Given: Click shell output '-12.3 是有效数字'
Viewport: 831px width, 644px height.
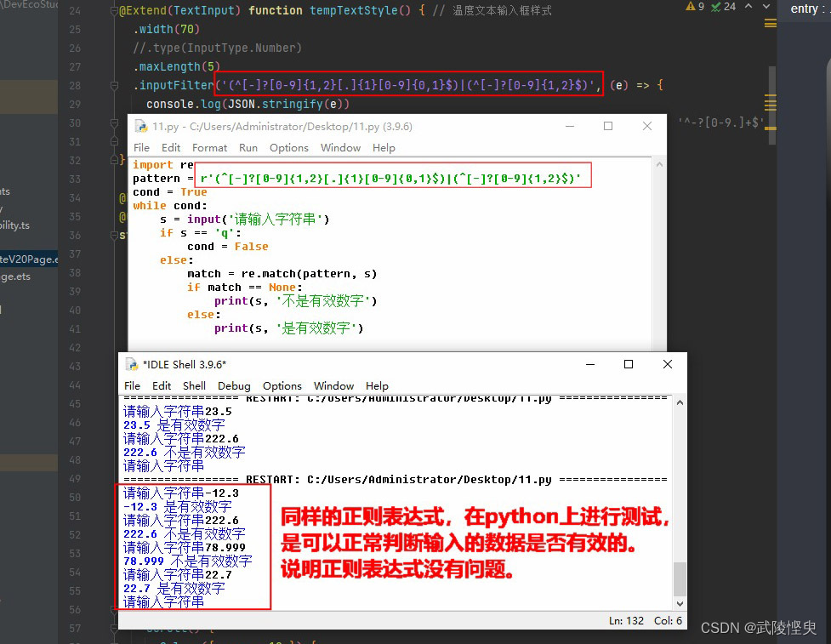Looking at the screenshot, I should 178,507.
